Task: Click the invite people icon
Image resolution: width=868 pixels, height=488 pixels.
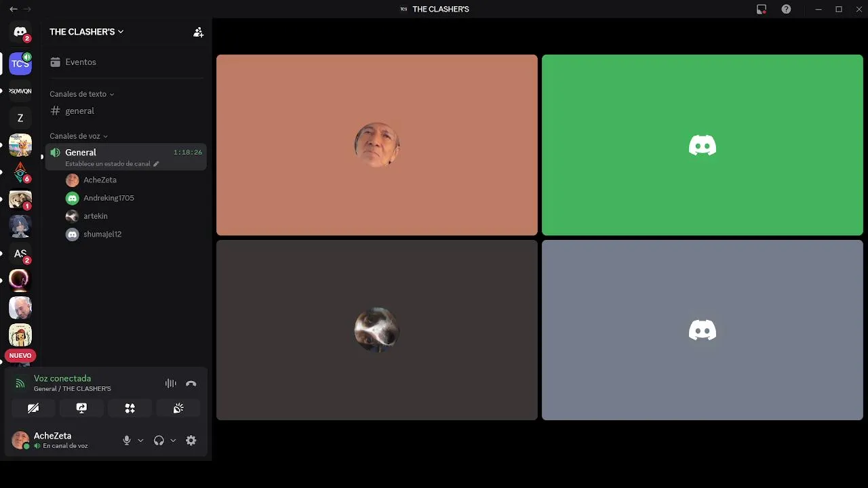Action: (198, 32)
